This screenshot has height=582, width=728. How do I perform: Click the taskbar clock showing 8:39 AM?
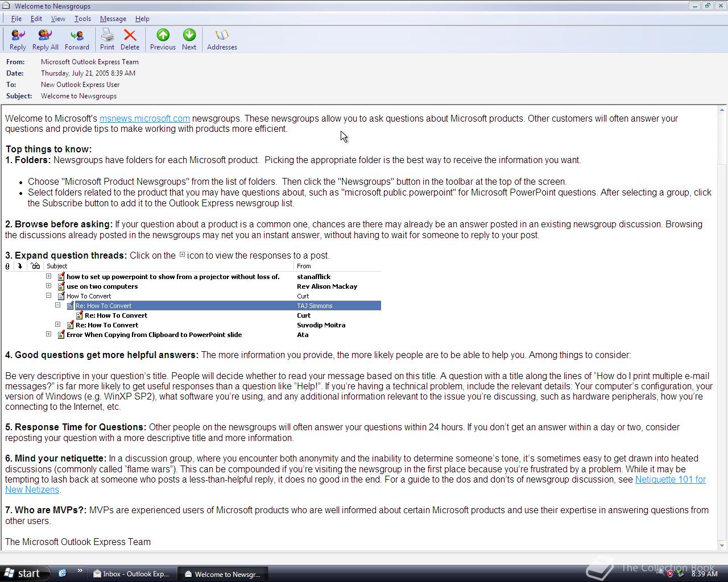point(704,573)
